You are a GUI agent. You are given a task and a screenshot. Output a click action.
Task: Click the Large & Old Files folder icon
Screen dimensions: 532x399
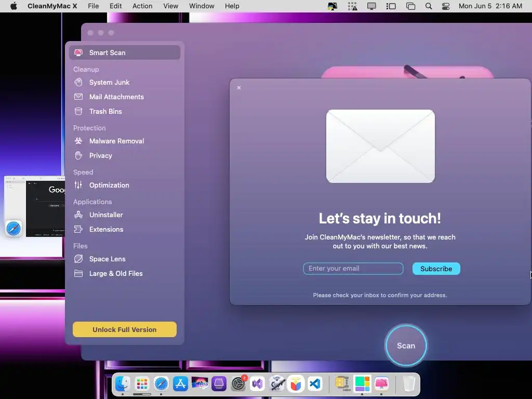[78, 273]
